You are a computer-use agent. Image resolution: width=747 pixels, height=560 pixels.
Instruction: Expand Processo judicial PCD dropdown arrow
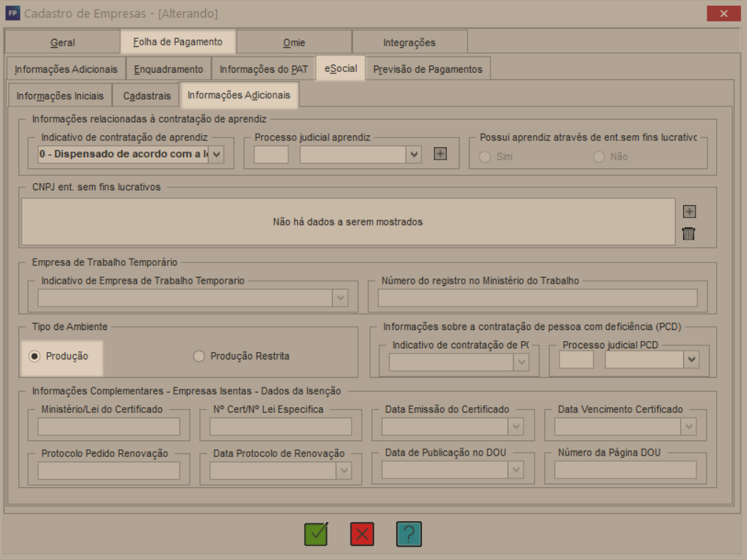coord(691,359)
